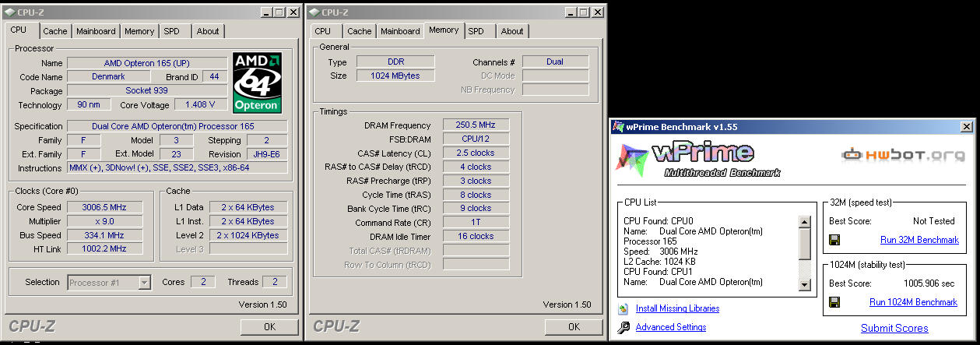Click the Instructions field text
Image resolution: width=980 pixels, height=345 pixels.
177,167
